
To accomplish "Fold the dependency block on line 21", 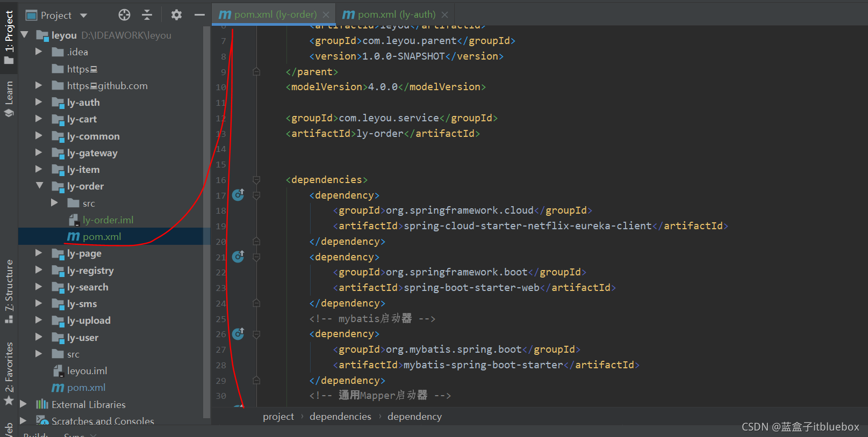I will [256, 257].
